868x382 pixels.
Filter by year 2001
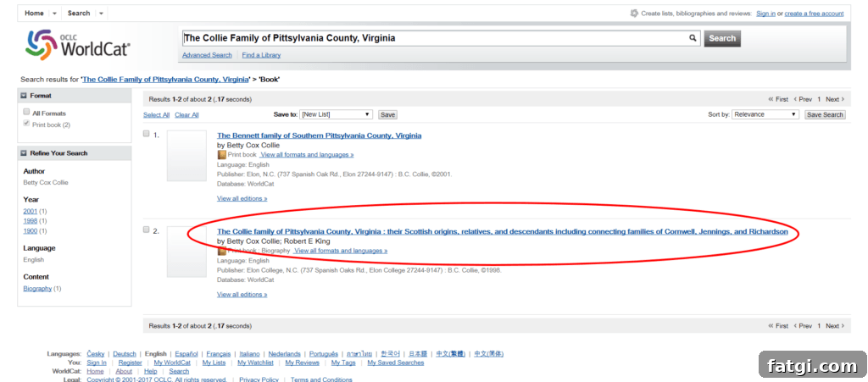(30, 211)
